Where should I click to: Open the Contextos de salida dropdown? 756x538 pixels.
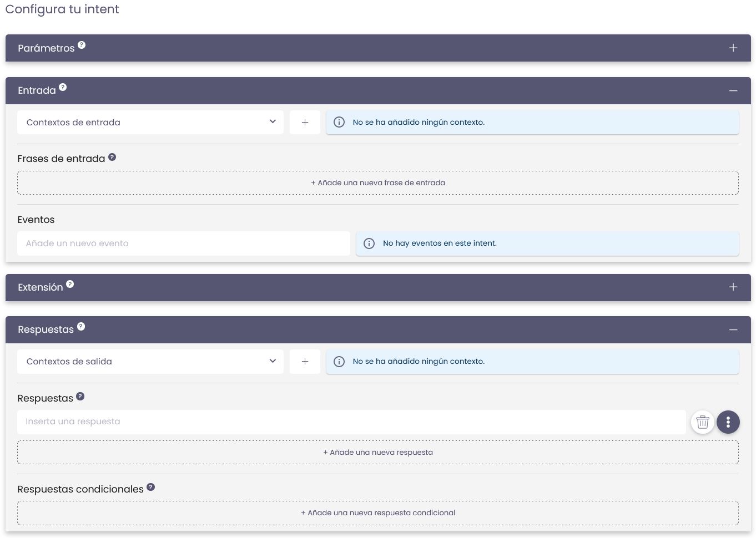click(x=150, y=362)
